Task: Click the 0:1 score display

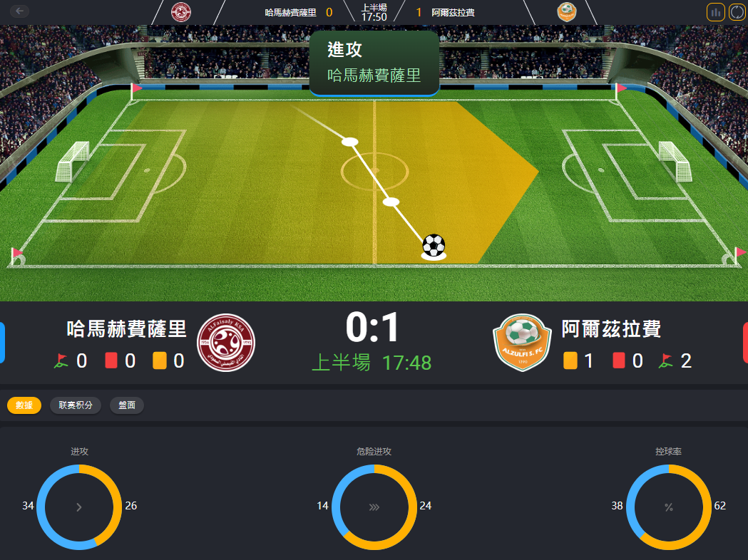Action: (x=372, y=328)
